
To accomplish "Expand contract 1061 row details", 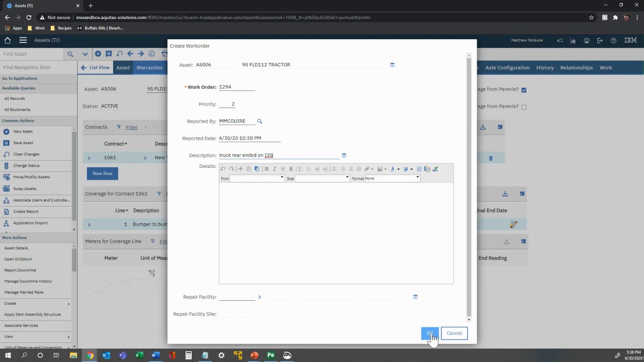I will [x=89, y=158].
